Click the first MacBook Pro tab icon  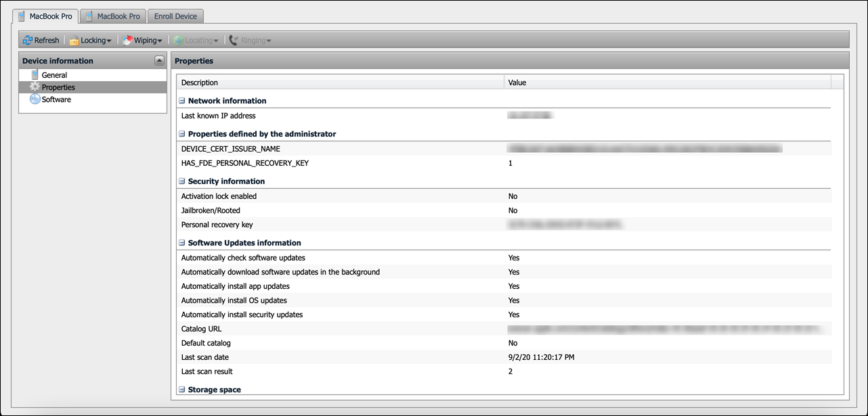22,16
